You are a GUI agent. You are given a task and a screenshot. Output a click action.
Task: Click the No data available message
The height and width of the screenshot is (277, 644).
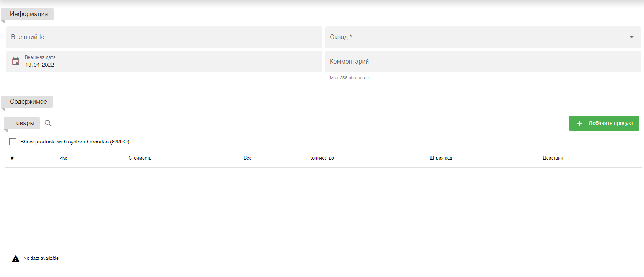pyautogui.click(x=41, y=258)
